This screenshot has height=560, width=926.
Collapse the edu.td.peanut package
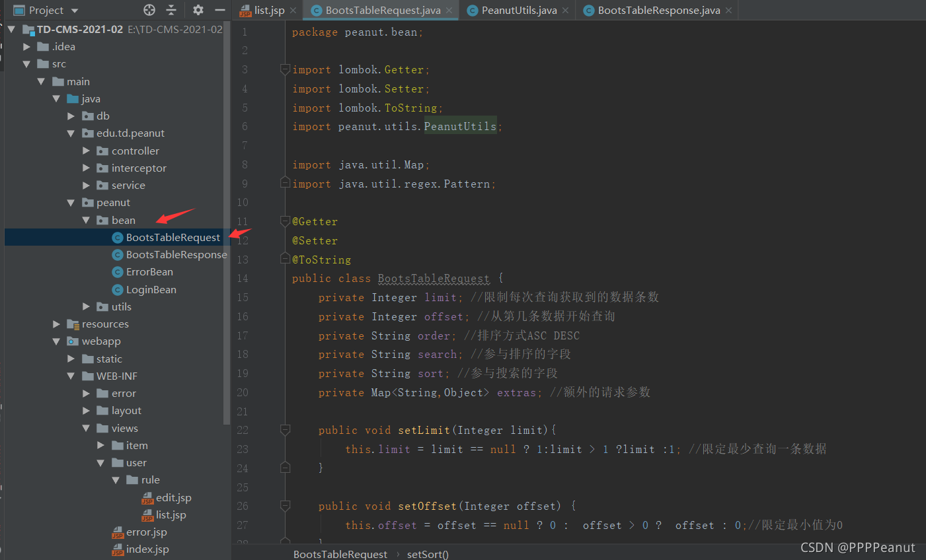point(71,133)
